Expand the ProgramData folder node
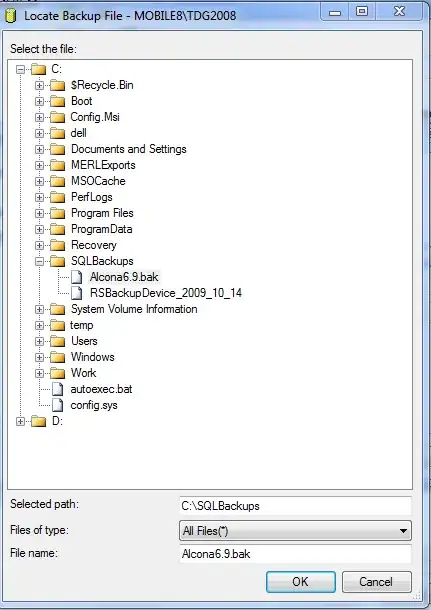 click(x=39, y=229)
